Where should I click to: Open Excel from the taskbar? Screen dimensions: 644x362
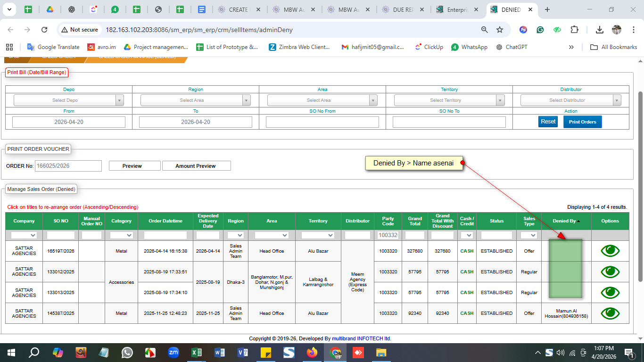197,353
